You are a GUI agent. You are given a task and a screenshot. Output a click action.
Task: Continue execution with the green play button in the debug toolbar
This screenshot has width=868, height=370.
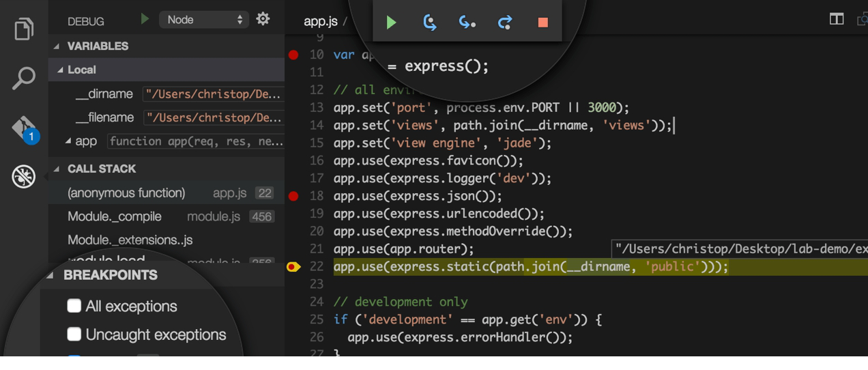point(392,23)
